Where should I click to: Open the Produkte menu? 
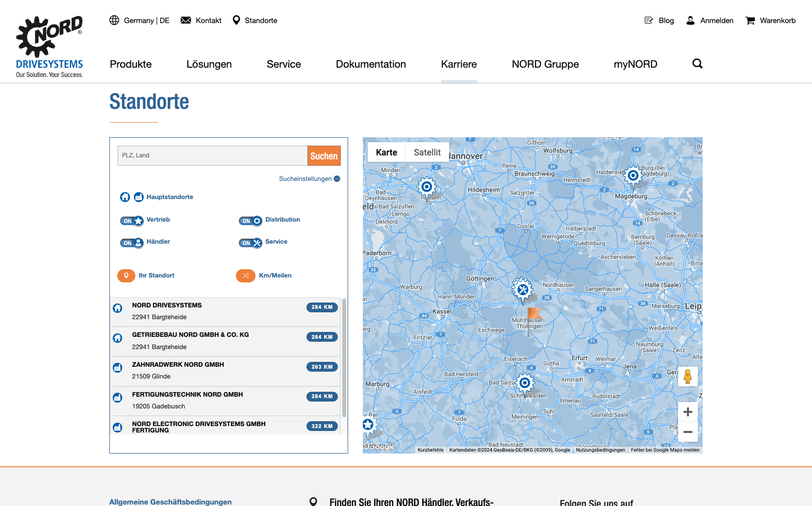coord(131,64)
